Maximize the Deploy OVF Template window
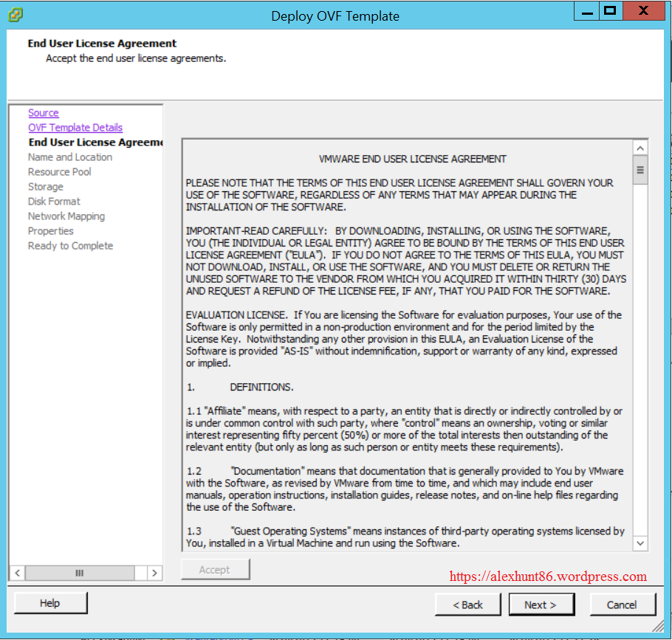The height and width of the screenshot is (640, 672). click(x=610, y=11)
